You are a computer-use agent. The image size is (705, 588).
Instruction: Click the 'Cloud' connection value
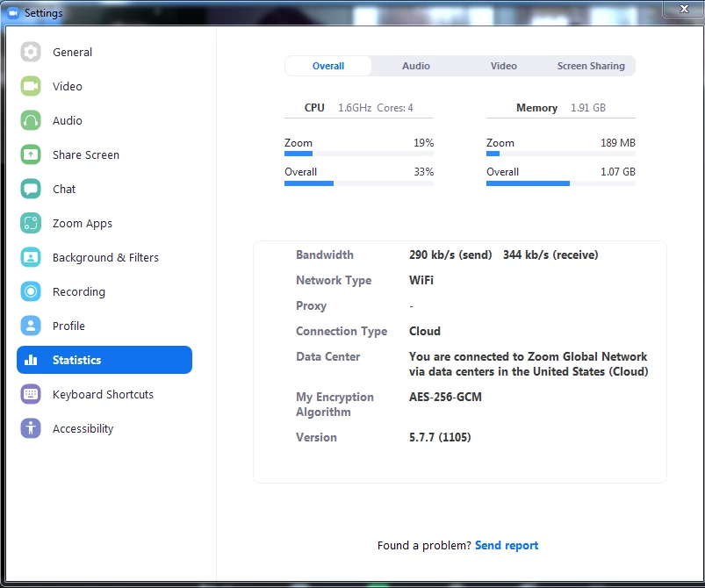pos(424,332)
